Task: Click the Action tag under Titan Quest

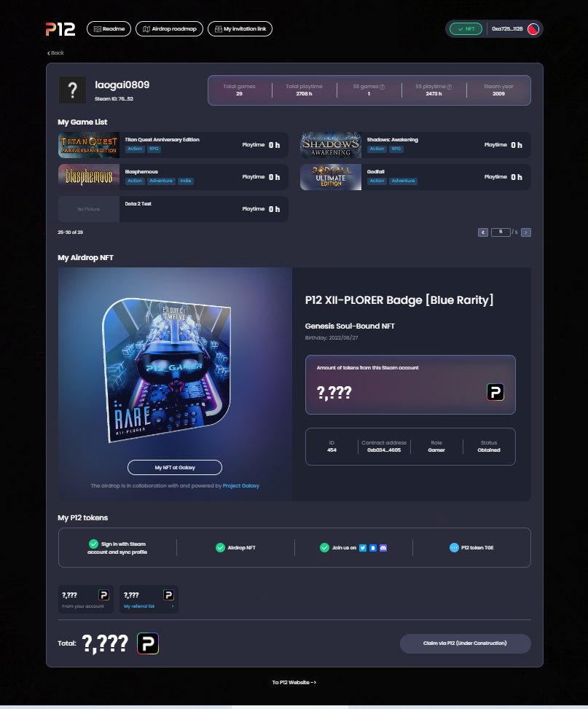Action: coord(135,149)
